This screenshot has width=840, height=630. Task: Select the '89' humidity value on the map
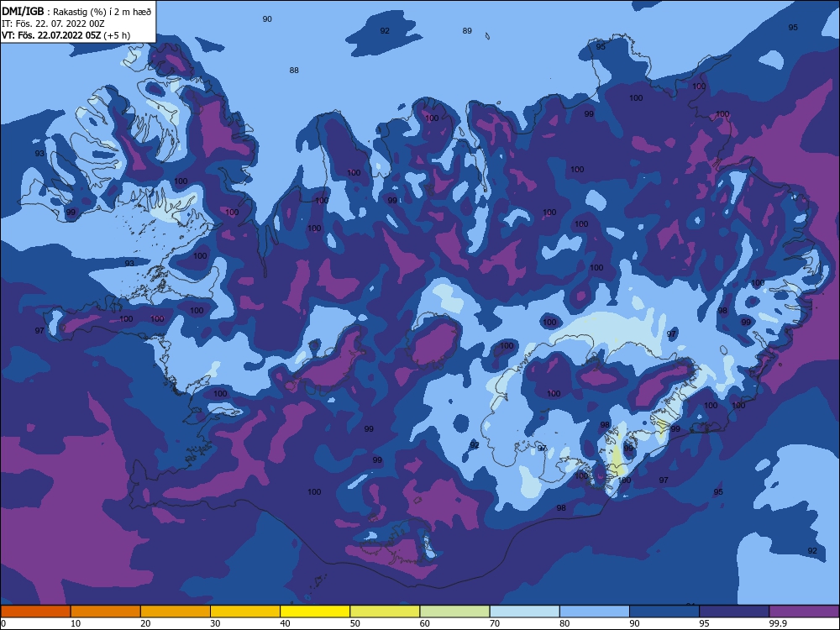(x=467, y=31)
